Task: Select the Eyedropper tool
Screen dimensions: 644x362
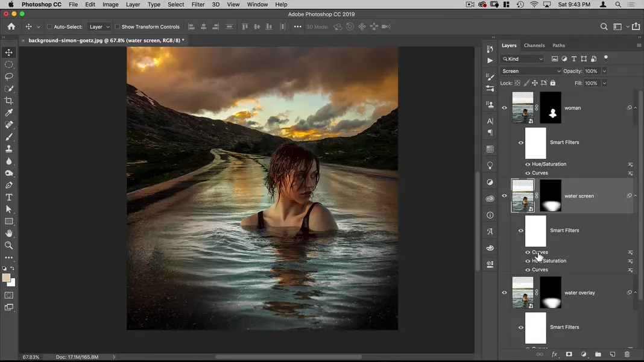Action: [8, 113]
